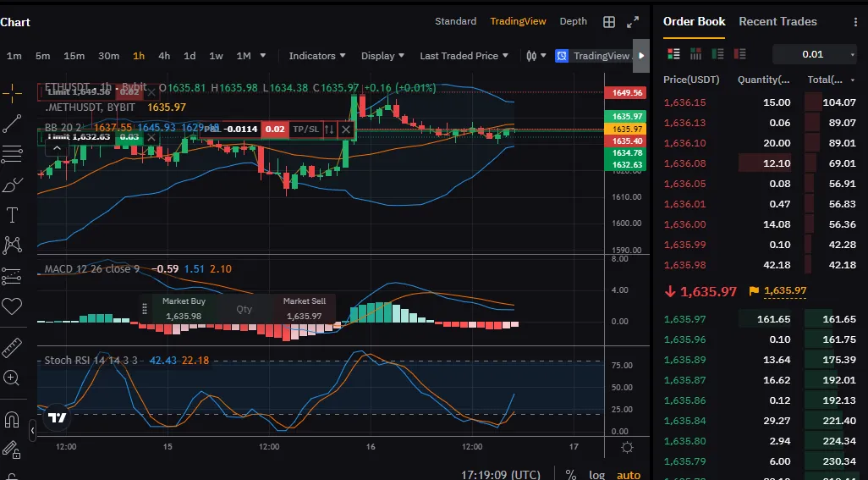868x480 pixels.
Task: Select the ruler measure tool
Action: [12, 348]
